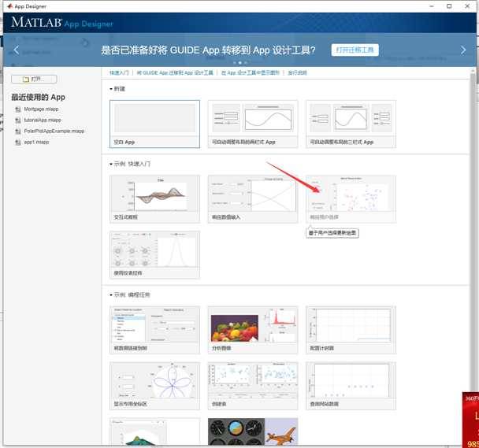This screenshot has height=448, width=479.
Task: Click the 打开迁移工具 button in the banner
Action: (x=355, y=50)
